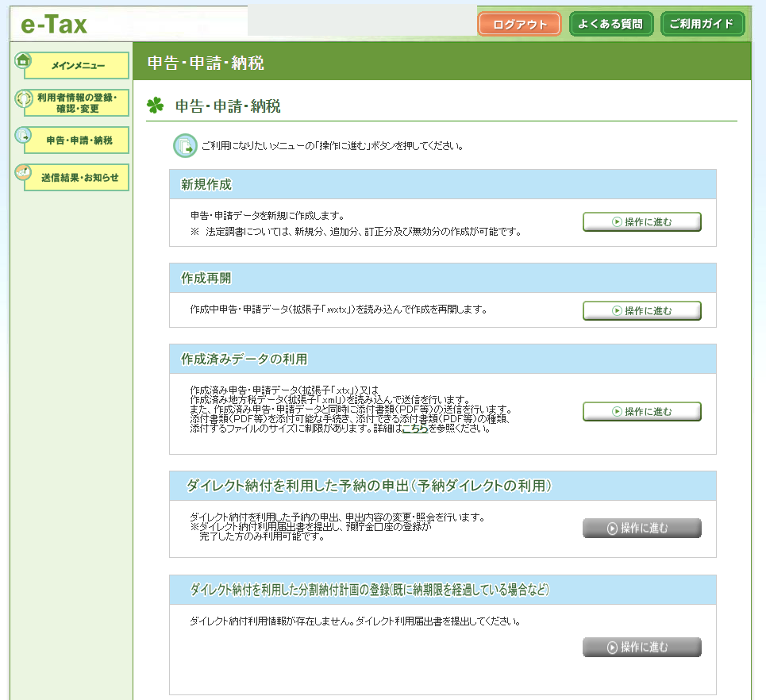Screen dimensions: 766x700
Task: Open メインメニュー in the sidebar
Action: pos(77,65)
